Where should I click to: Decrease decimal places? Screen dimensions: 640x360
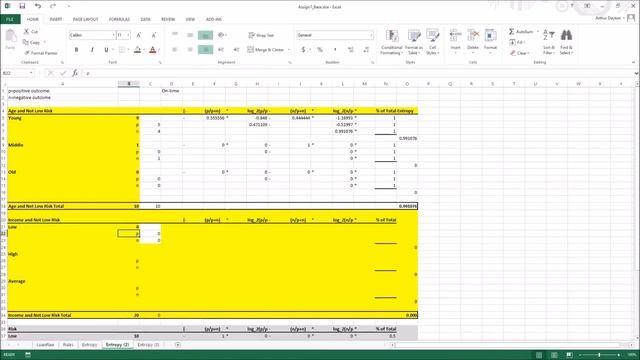(x=366, y=50)
